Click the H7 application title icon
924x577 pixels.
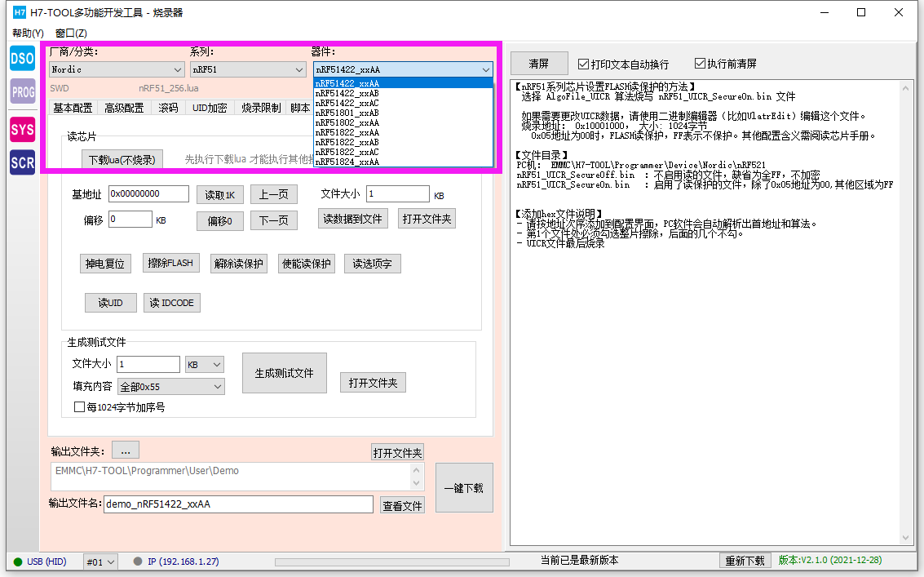(x=19, y=12)
